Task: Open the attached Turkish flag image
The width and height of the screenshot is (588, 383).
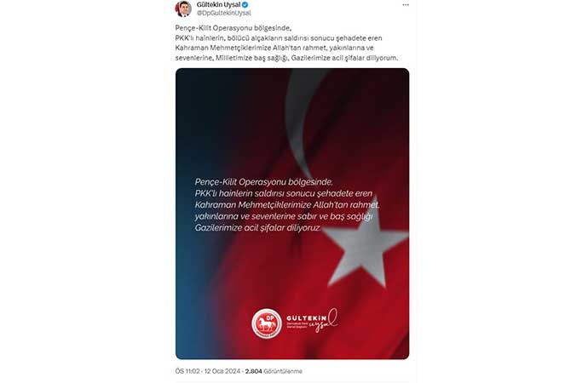Action: tap(292, 214)
